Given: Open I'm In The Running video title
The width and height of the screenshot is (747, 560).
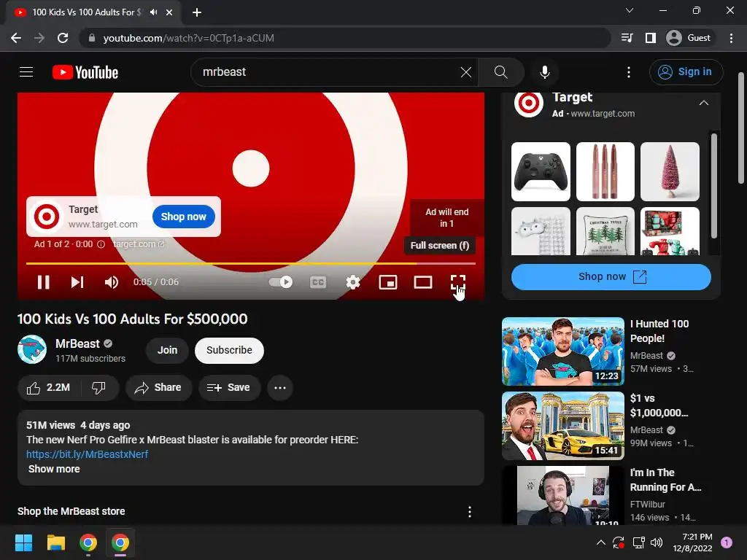Looking at the screenshot, I should (x=665, y=480).
